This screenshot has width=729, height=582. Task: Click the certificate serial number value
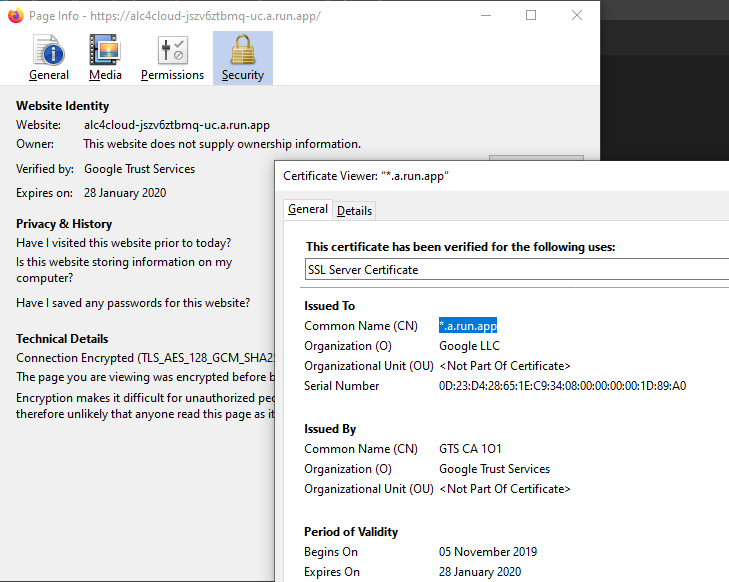[x=563, y=386]
